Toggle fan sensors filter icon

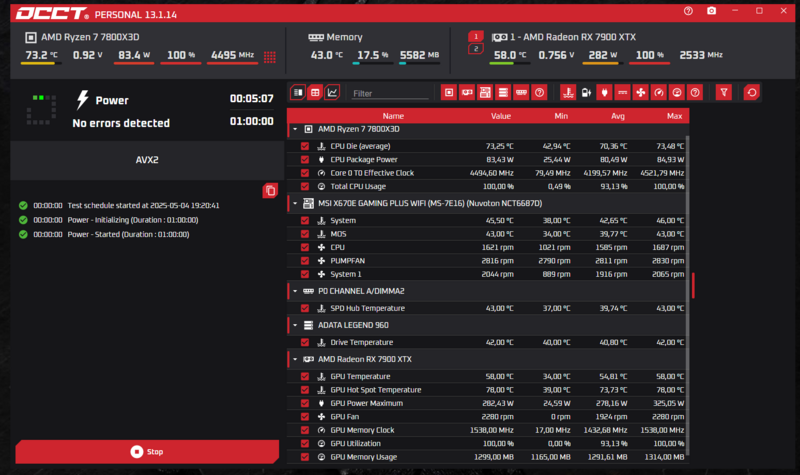point(640,93)
